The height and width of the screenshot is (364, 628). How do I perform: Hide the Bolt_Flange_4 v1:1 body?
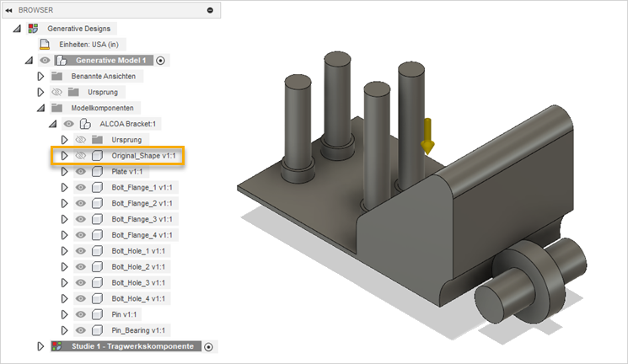point(81,235)
